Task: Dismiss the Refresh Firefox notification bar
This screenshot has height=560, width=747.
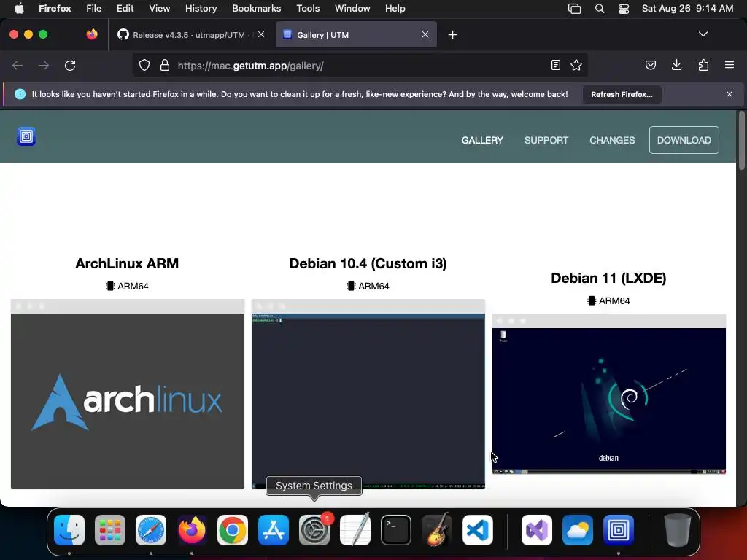Action: tap(729, 94)
